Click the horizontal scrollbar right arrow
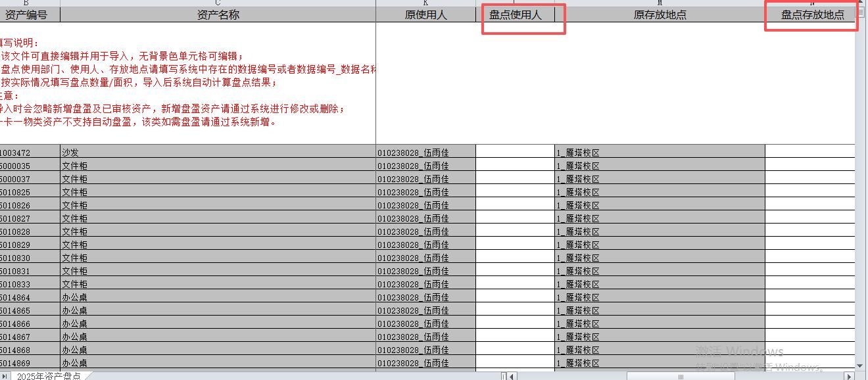Image resolution: width=868 pixels, height=380 pixels. coord(849,376)
